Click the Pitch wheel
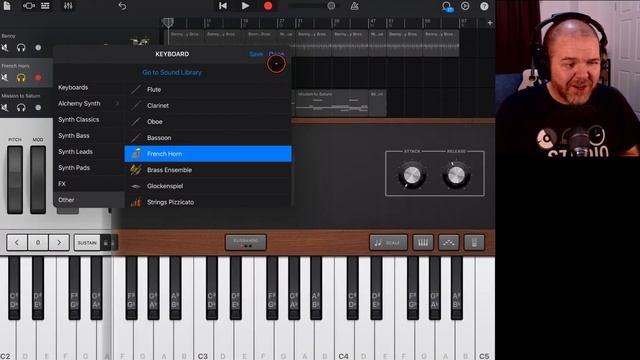 tap(15, 180)
